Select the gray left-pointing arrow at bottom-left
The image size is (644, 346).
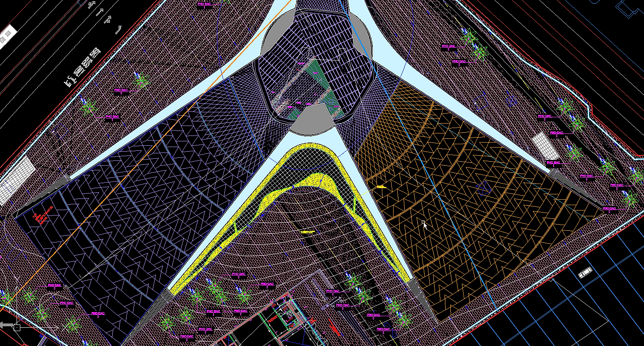point(6,325)
